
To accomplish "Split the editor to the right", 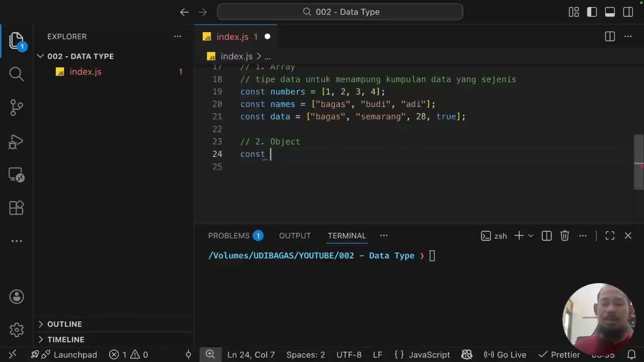I will coord(610,37).
